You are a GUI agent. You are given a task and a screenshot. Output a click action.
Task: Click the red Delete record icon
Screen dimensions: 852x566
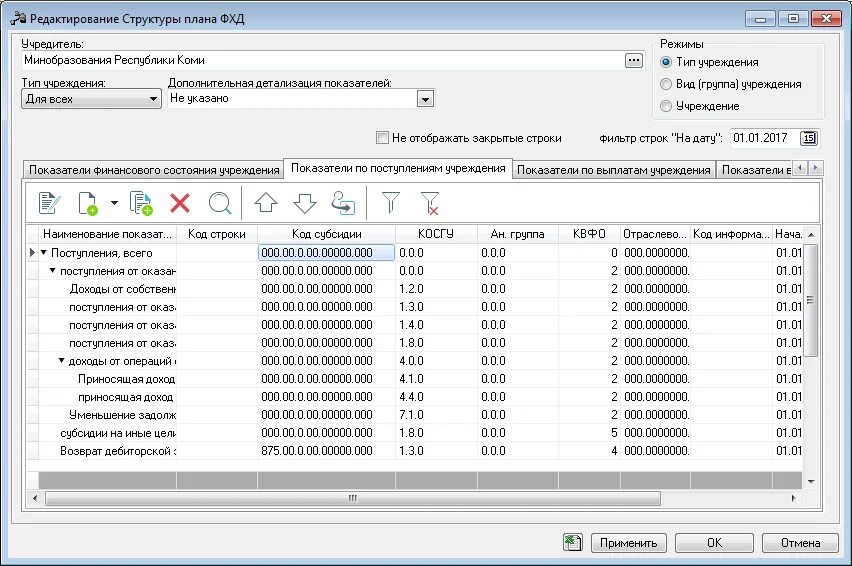pos(180,204)
